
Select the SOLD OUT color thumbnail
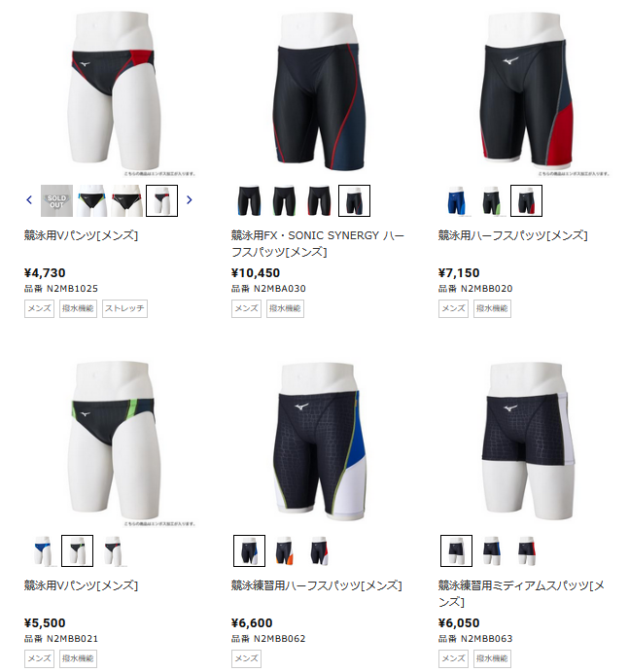click(x=56, y=200)
